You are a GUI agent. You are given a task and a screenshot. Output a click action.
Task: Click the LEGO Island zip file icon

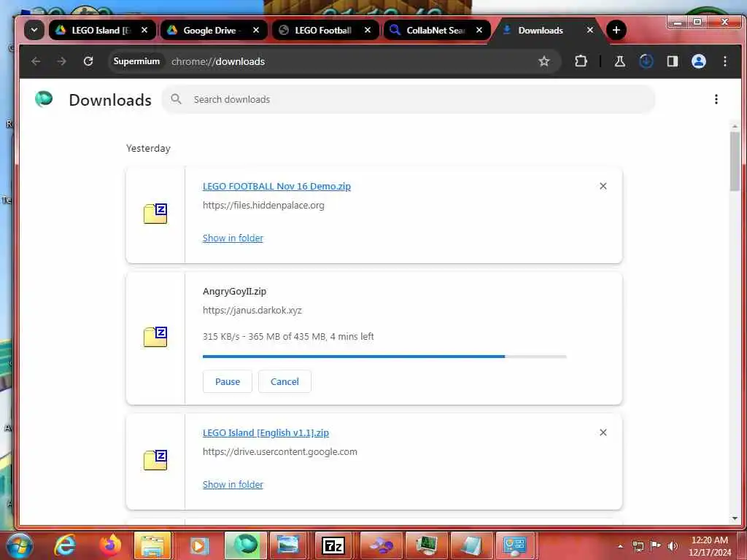click(x=155, y=460)
